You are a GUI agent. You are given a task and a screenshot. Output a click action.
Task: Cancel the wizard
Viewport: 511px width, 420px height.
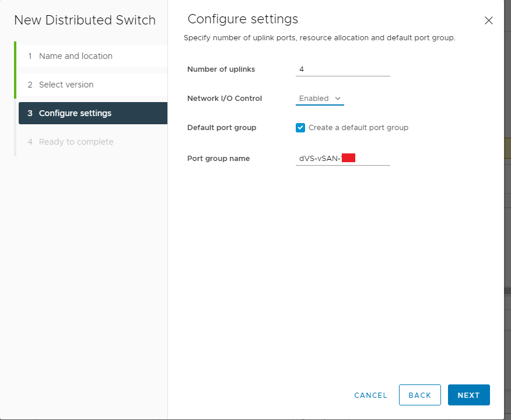[x=370, y=395]
